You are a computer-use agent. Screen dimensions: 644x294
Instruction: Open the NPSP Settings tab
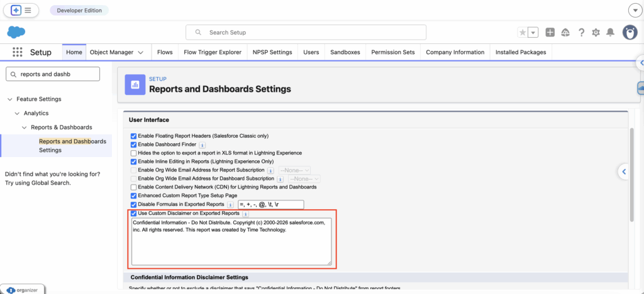click(x=272, y=53)
